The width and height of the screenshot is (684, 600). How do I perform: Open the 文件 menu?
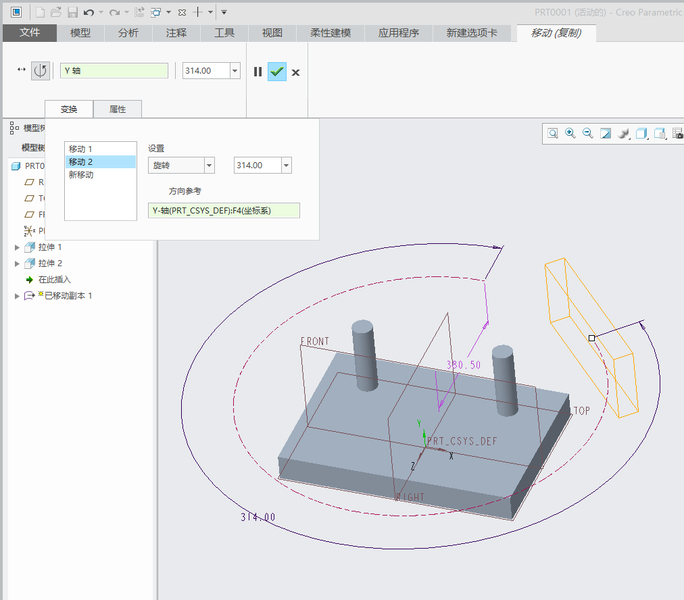[30, 33]
